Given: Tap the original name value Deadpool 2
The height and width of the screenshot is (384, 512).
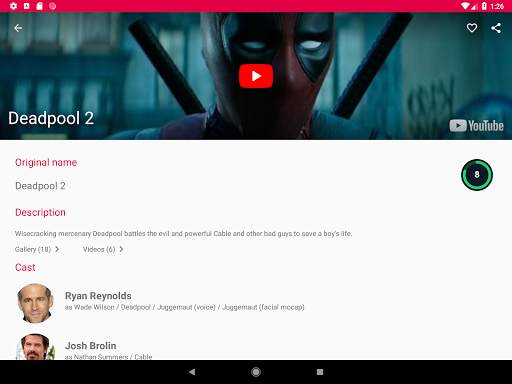Looking at the screenshot, I should [x=40, y=186].
